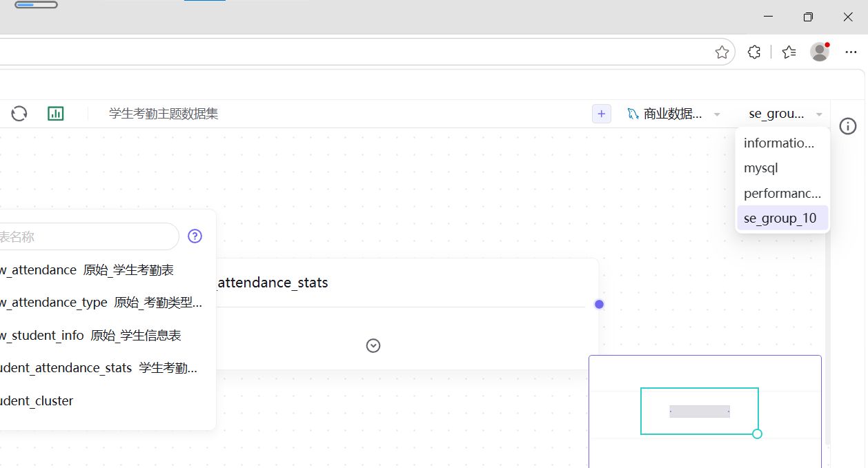The width and height of the screenshot is (868, 468).
Task: Select the 原始_学生考勤表 table row
Action: (x=107, y=270)
